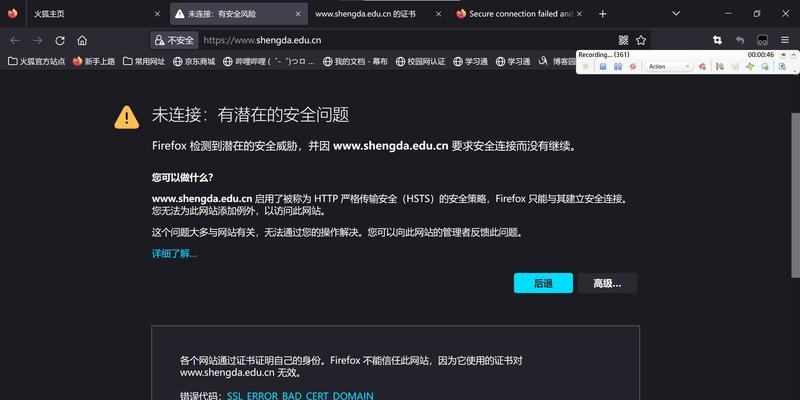Image resolution: width=800 pixels, height=400 pixels.
Task: Click the blue pause icon in recorder toolbar
Action: tap(603, 66)
